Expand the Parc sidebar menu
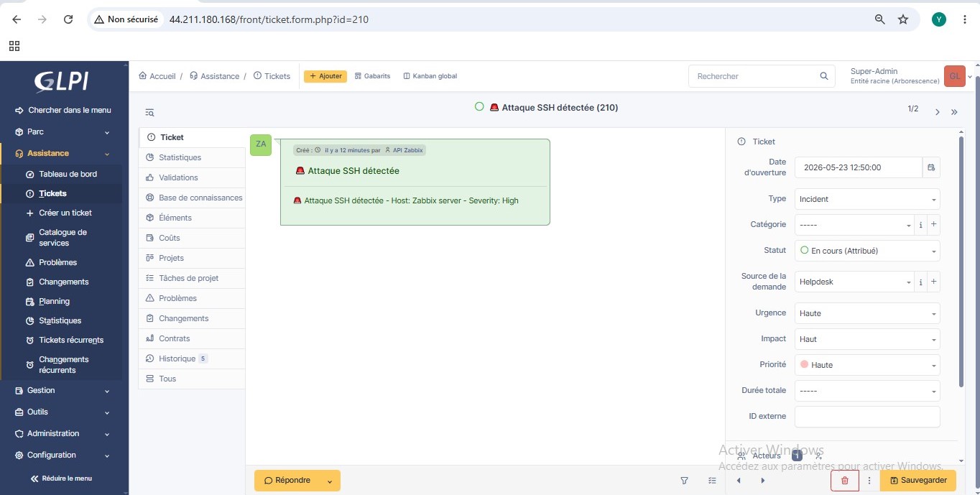The width and height of the screenshot is (980, 495). pyautogui.click(x=64, y=132)
